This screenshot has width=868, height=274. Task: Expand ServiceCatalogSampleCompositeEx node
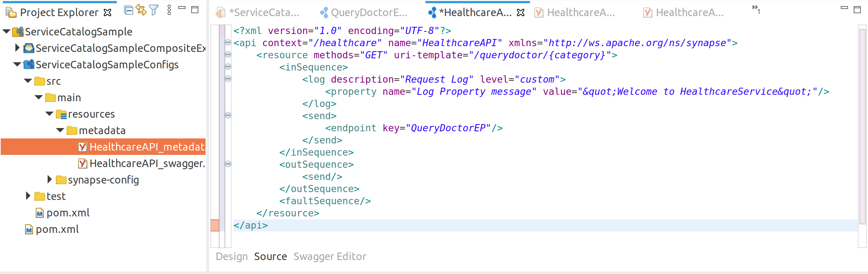(17, 48)
